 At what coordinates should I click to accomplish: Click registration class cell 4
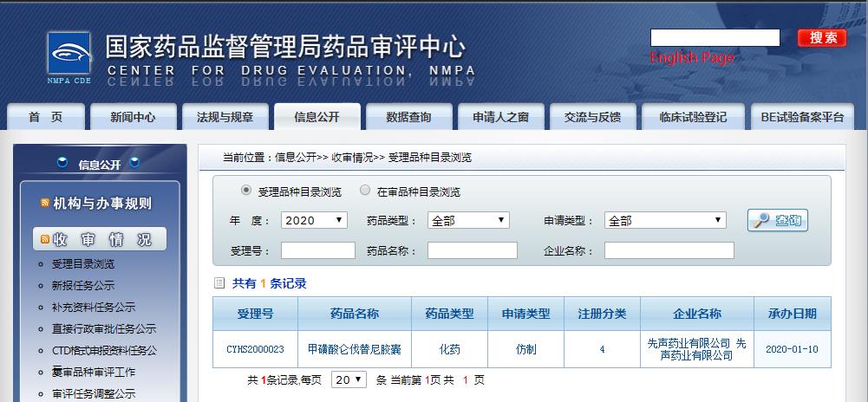603,349
